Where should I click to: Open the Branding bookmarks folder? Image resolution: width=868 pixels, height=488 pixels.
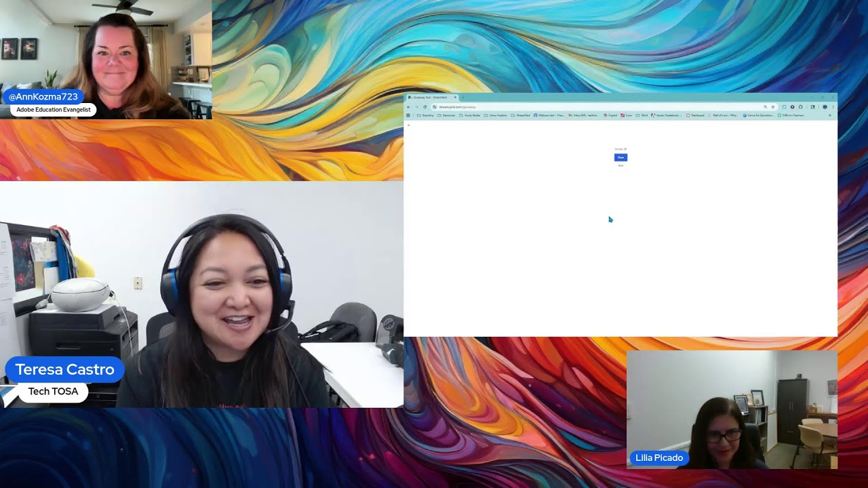(x=425, y=115)
